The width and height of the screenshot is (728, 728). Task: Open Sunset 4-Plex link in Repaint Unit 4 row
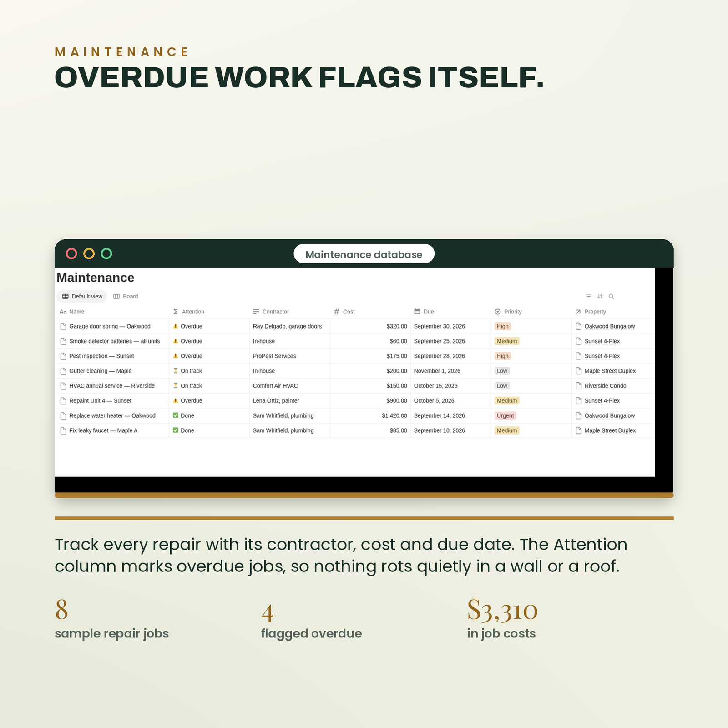(602, 401)
